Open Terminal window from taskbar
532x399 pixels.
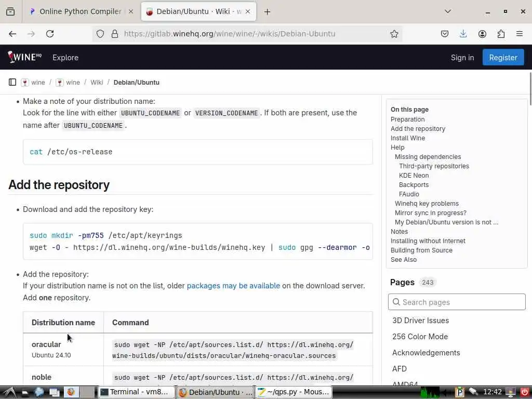pyautogui.click(x=137, y=392)
